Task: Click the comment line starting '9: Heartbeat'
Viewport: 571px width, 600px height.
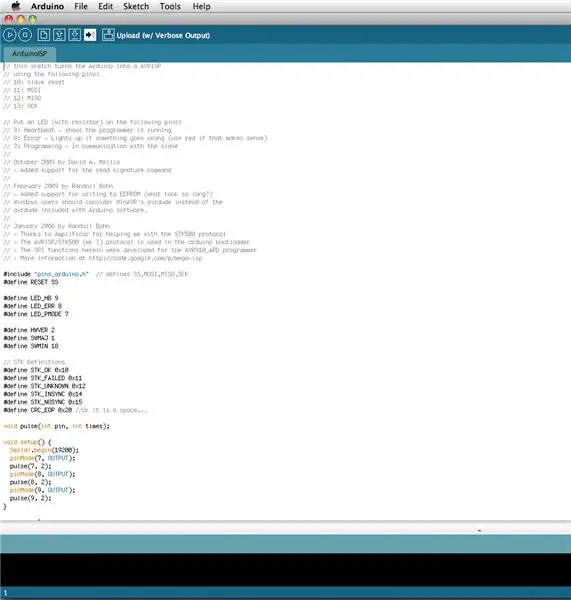Action: tap(87, 130)
